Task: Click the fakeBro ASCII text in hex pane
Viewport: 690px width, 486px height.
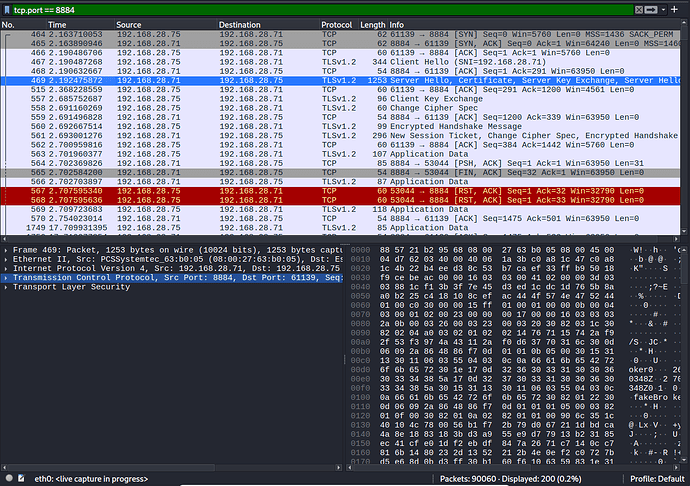Action: (650, 398)
